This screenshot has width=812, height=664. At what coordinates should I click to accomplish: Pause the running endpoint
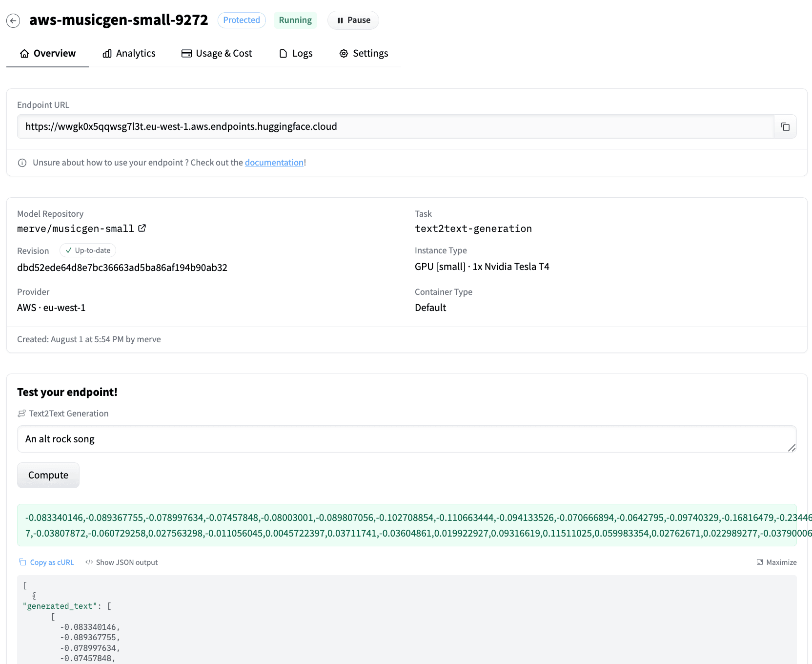pos(353,20)
